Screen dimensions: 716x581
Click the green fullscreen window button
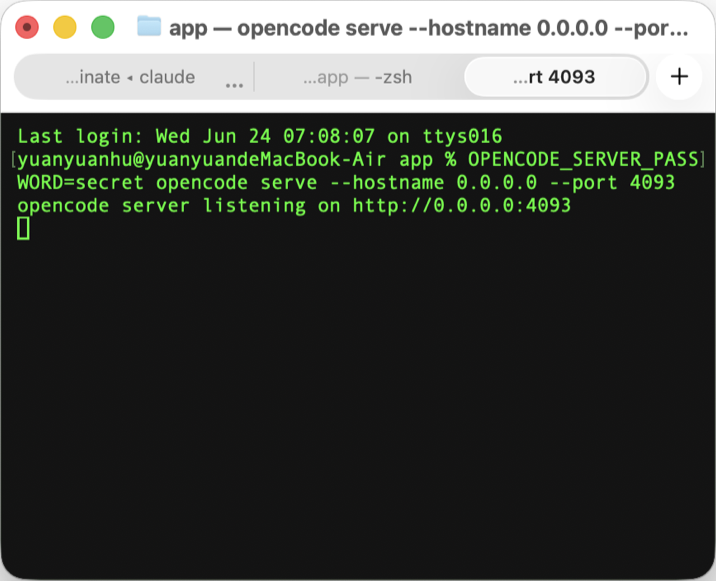coord(103,27)
